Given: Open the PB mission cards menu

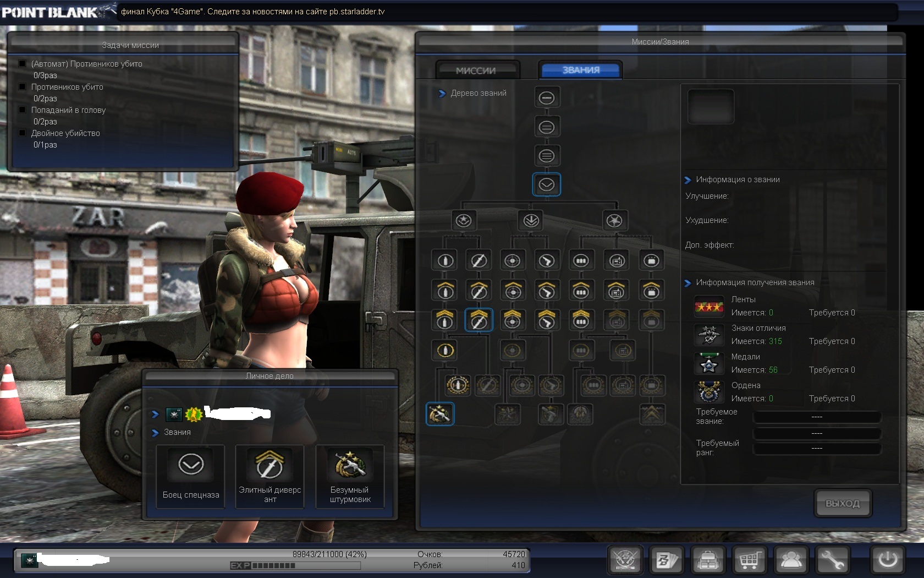Looking at the screenshot, I should coord(667,560).
